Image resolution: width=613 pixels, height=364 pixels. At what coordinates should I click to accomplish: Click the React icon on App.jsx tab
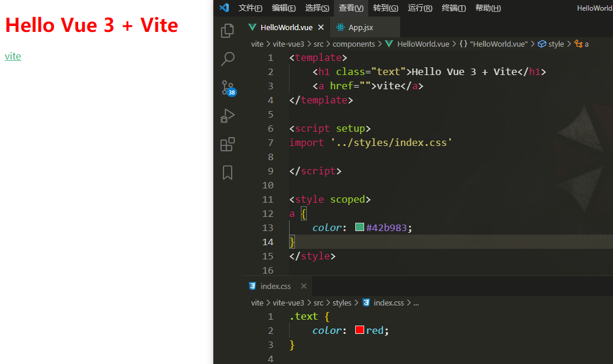(x=340, y=27)
